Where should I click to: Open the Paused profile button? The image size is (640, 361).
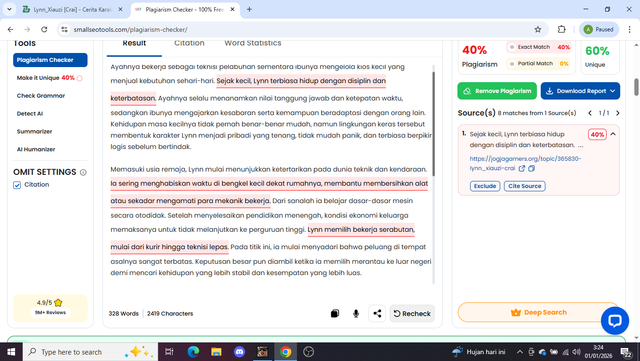coord(599,29)
